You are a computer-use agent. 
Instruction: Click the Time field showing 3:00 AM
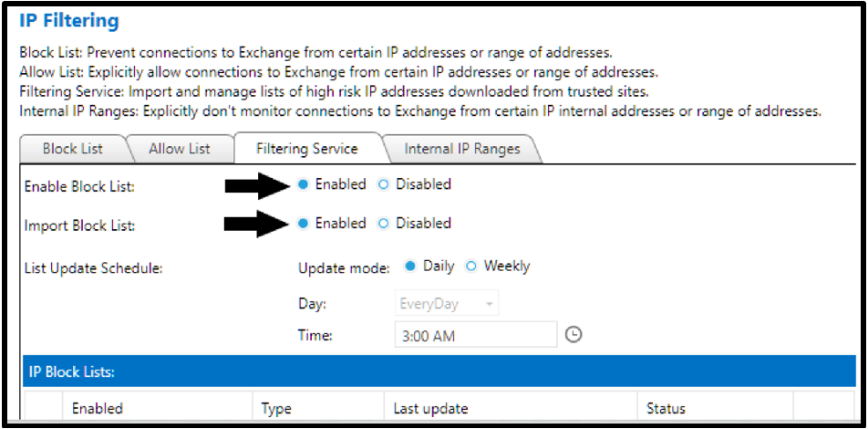[476, 335]
